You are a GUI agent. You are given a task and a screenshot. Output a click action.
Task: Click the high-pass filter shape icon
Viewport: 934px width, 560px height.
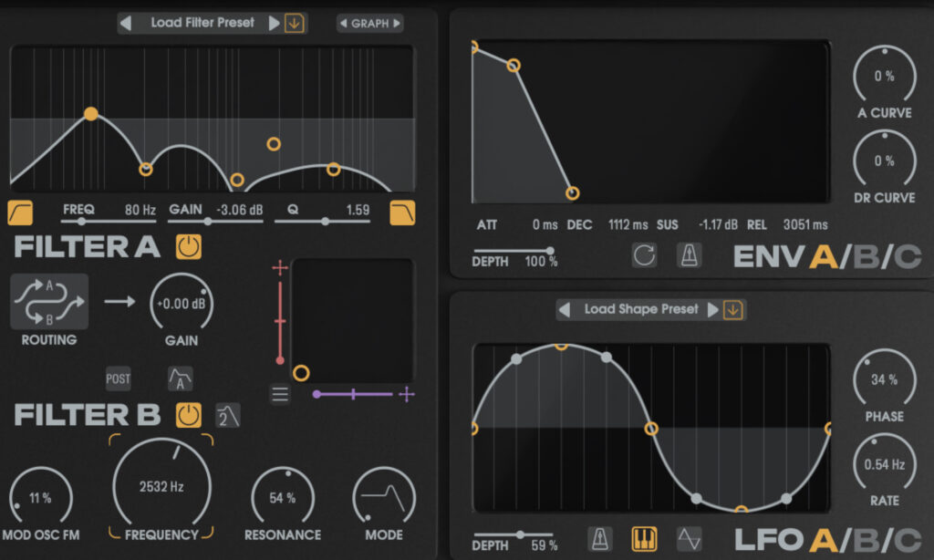20,213
